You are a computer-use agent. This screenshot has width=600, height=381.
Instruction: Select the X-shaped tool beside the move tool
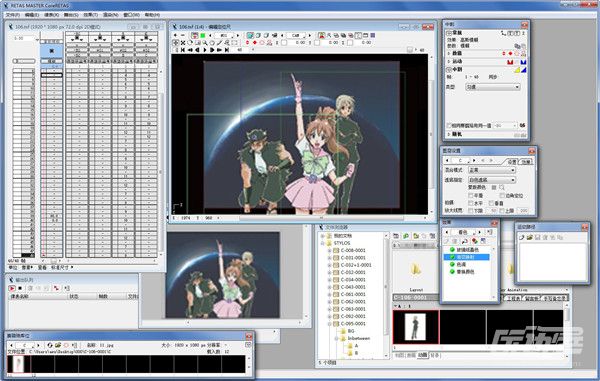pyautogui.click(x=183, y=42)
